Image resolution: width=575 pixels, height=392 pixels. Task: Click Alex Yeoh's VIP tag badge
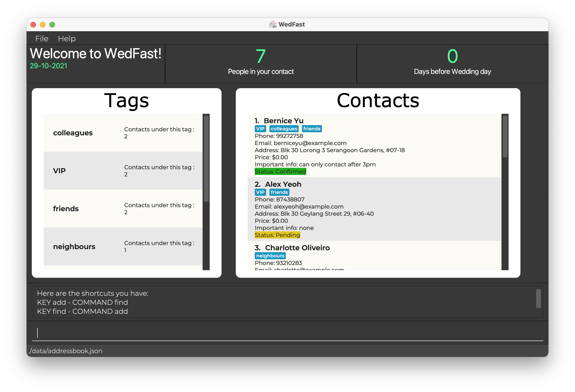coord(260,192)
